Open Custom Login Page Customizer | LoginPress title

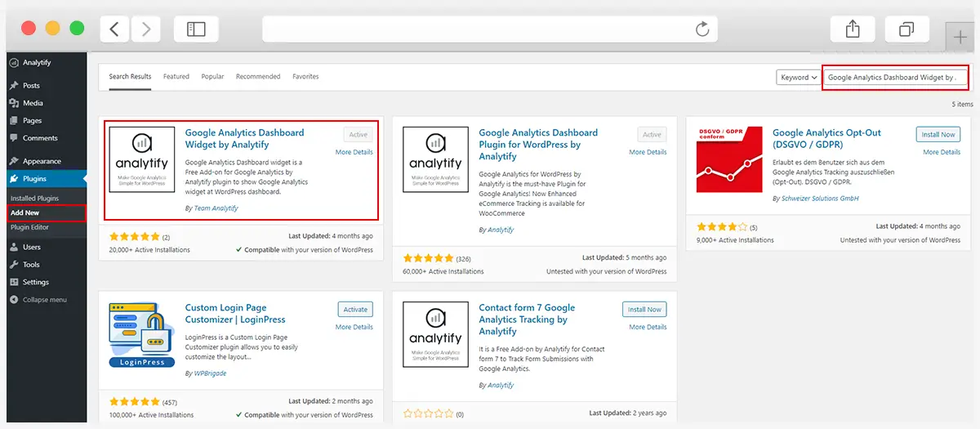(x=235, y=314)
